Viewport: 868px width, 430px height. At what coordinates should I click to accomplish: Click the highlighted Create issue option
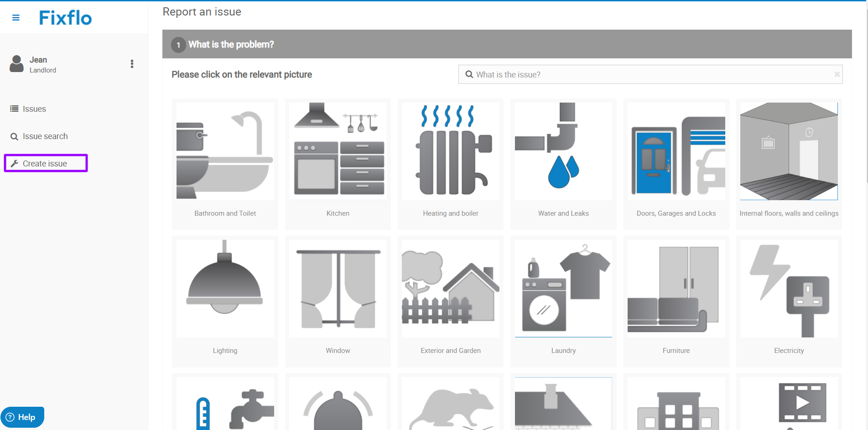coord(46,163)
